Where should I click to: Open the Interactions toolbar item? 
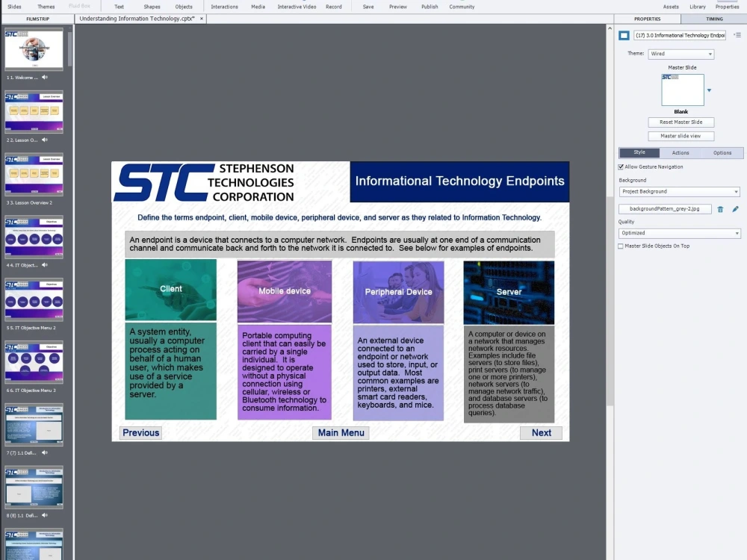[224, 7]
